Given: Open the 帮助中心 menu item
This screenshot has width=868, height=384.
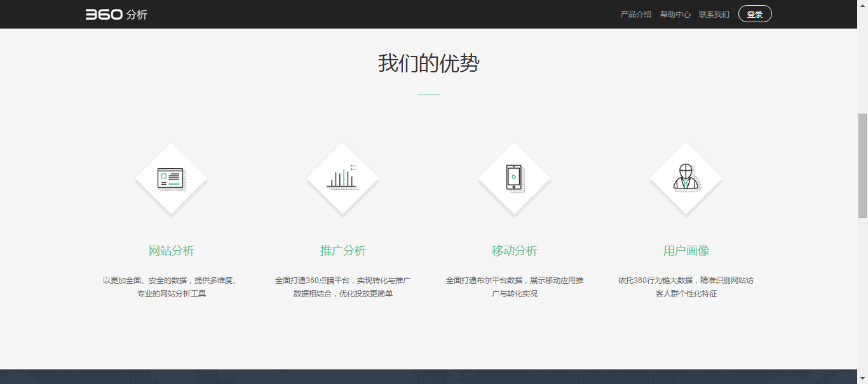Looking at the screenshot, I should tap(675, 13).
